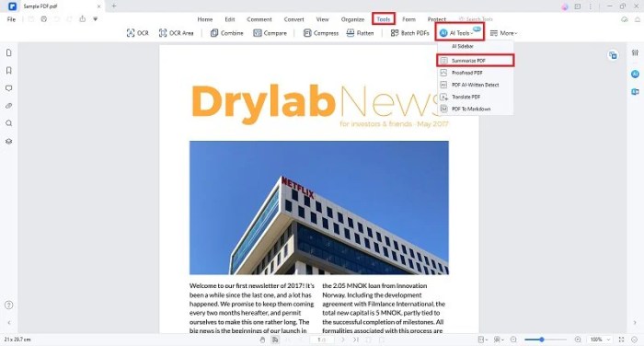Jump to the last page
Screen dimensions: 644x346
click(x=356, y=340)
